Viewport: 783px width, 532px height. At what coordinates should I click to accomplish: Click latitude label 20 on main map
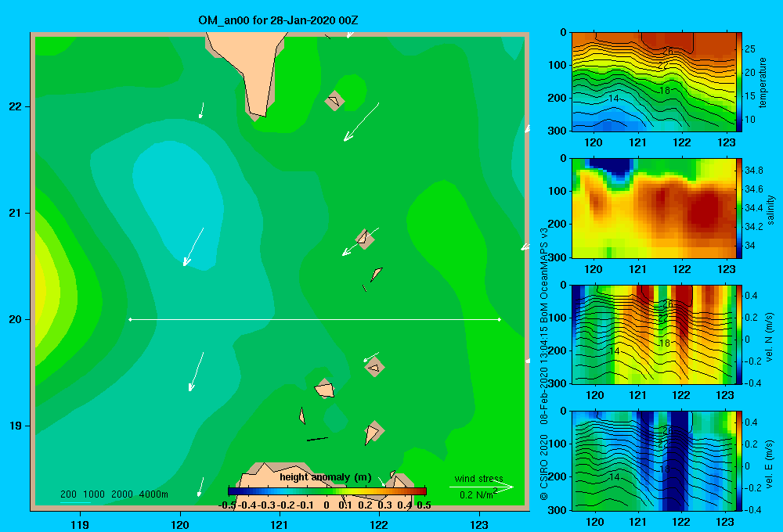coord(16,319)
